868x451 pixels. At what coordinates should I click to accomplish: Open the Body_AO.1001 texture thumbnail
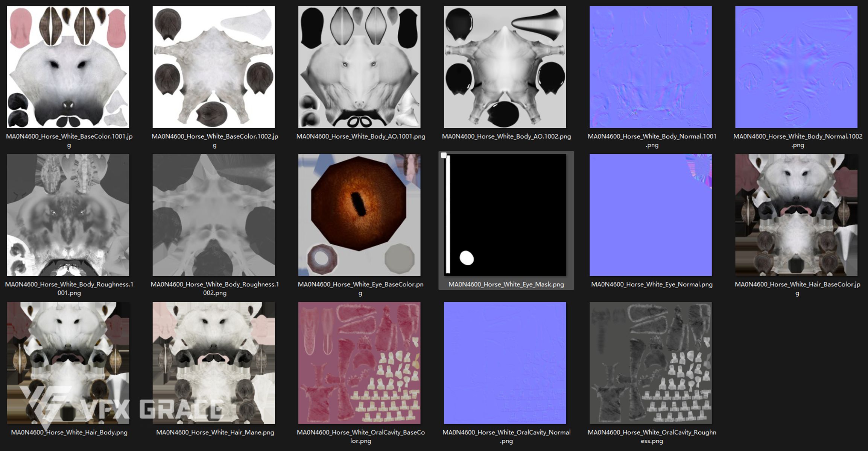tap(359, 67)
